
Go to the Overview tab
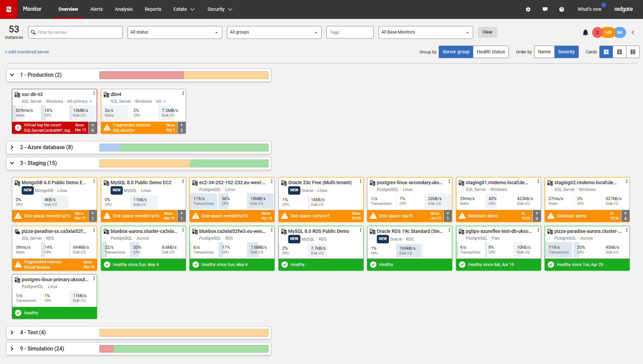click(68, 9)
